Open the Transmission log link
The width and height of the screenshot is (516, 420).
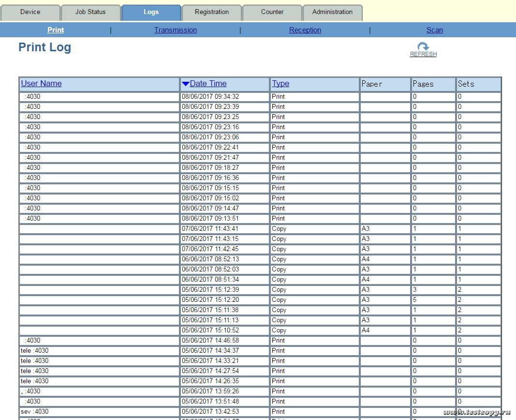pyautogui.click(x=175, y=30)
